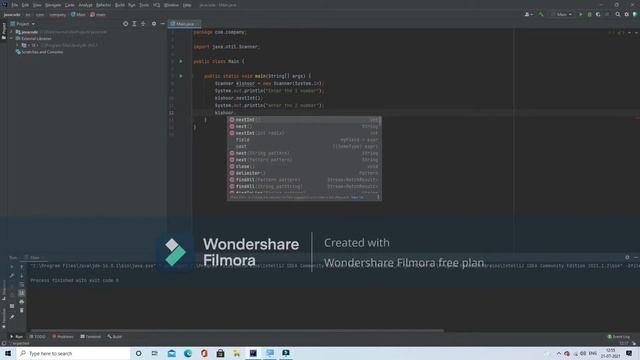This screenshot has width=640, height=360.
Task: Open Microsoft Store from taskbar
Action: tap(220, 353)
